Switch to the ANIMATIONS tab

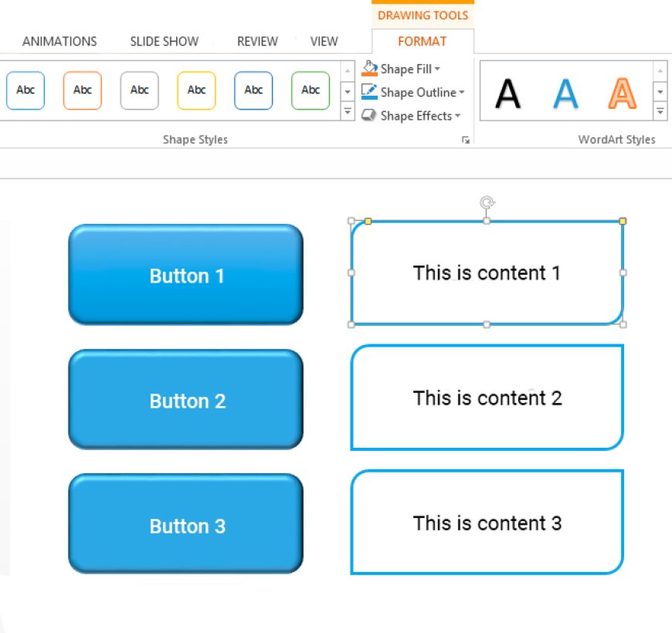[59, 42]
